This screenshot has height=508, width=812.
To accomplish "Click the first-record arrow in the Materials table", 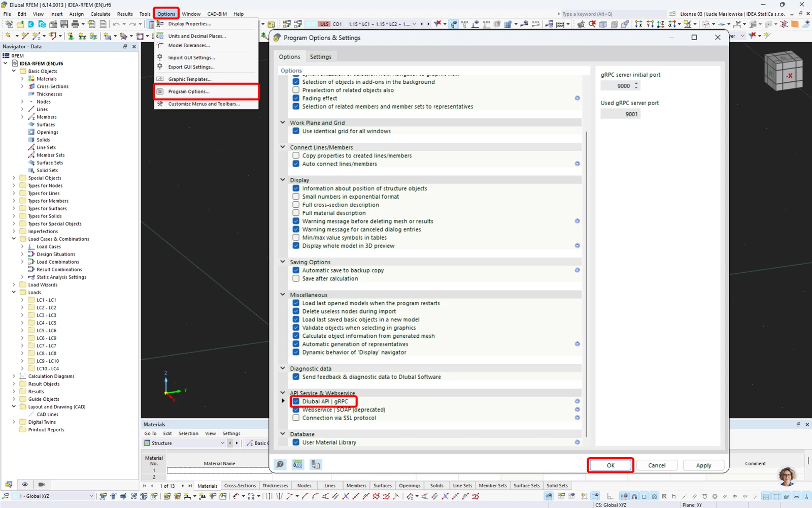I will pyautogui.click(x=145, y=486).
